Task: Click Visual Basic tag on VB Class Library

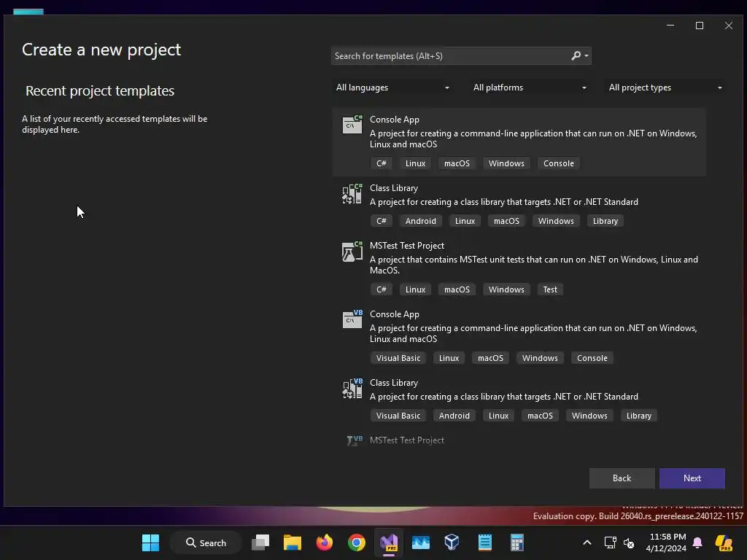Action: [x=398, y=416]
